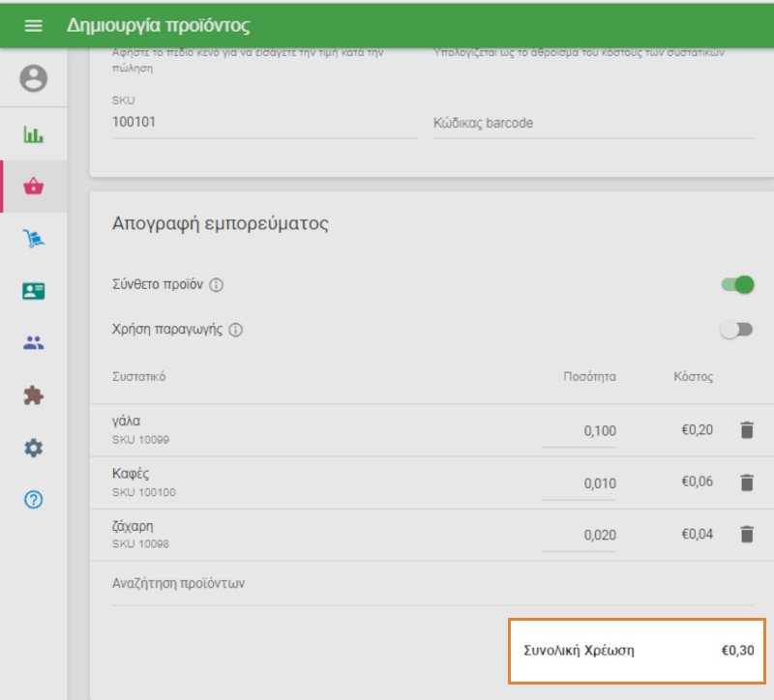Click the Κώδικας barcode field
The image size is (774, 700).
click(x=592, y=124)
